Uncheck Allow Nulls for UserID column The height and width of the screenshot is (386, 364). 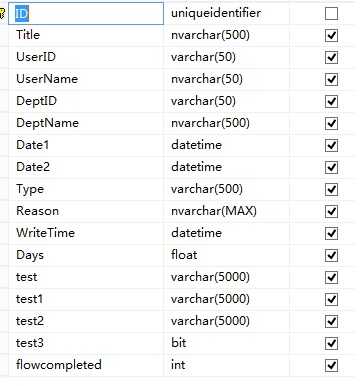pos(331,58)
